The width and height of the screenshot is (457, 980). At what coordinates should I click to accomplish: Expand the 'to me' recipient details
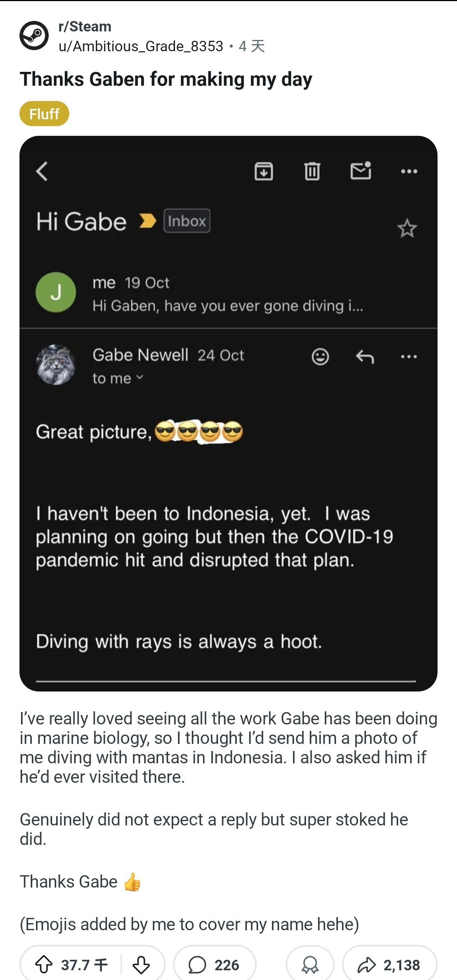pyautogui.click(x=117, y=378)
